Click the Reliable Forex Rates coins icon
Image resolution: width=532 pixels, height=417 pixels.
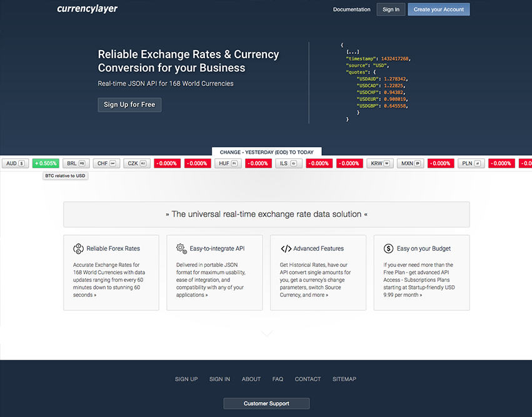(x=78, y=249)
